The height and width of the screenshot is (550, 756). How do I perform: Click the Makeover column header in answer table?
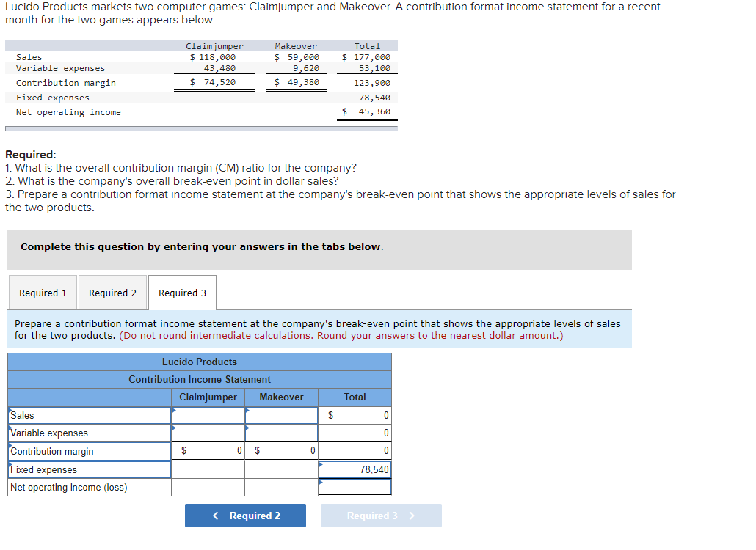[x=282, y=397]
